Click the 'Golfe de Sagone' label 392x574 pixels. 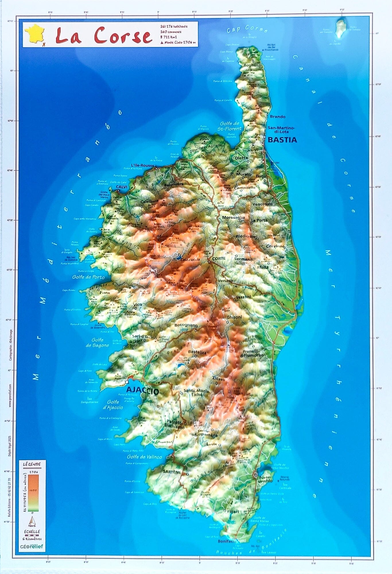tap(97, 342)
